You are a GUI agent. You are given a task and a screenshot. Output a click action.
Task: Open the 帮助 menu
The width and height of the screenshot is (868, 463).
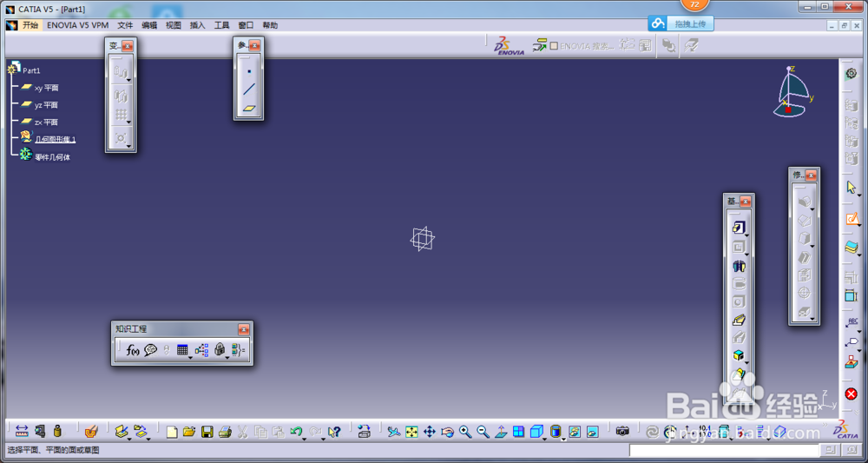pos(270,25)
